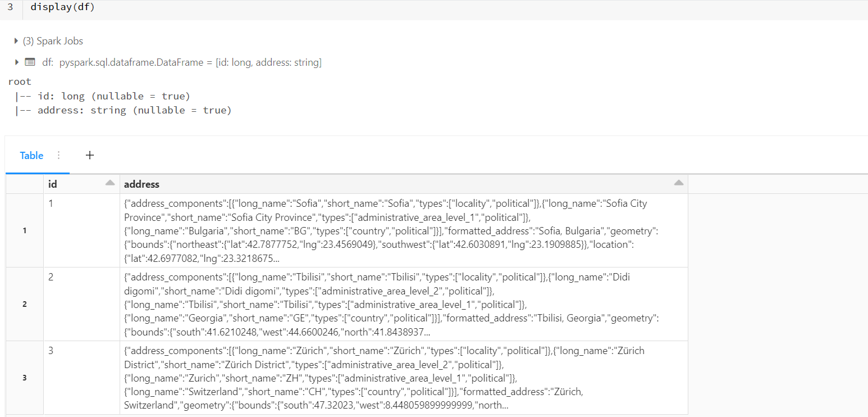The image size is (868, 417).
Task: Click the table icon beside df
Action: pos(30,62)
